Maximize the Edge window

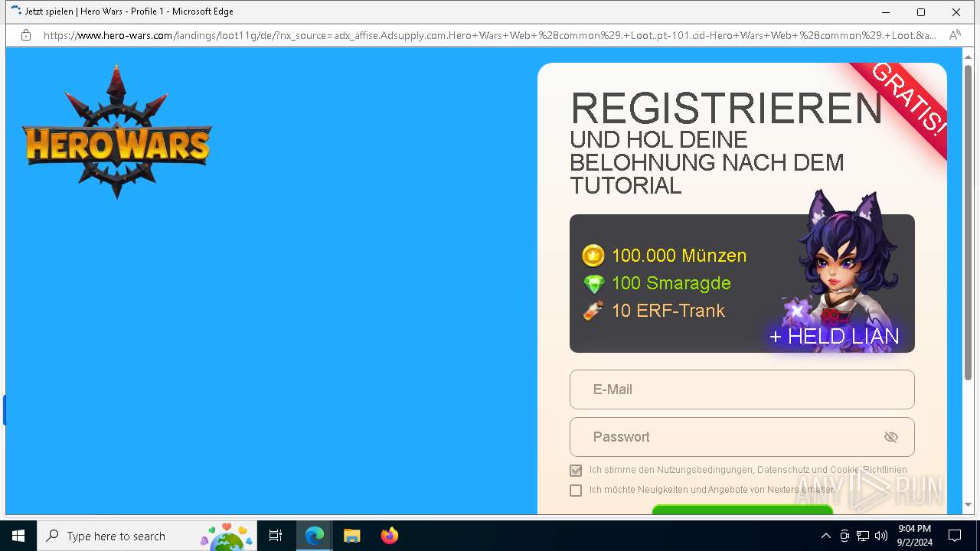click(921, 12)
